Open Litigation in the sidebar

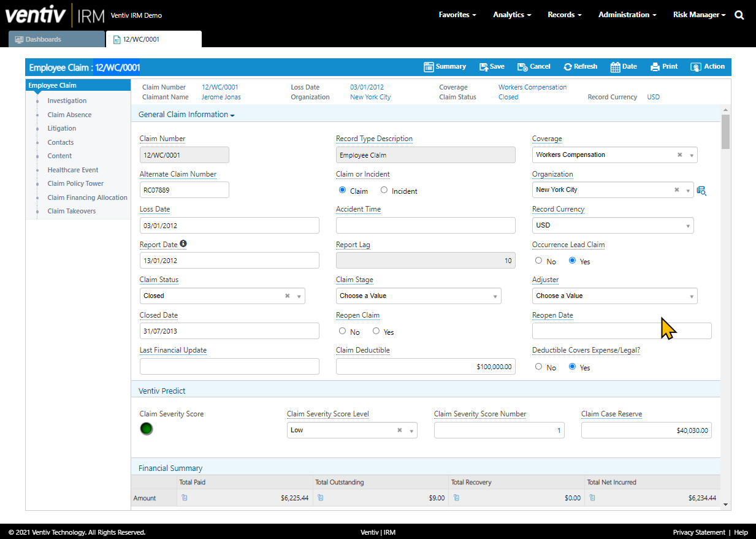62,129
